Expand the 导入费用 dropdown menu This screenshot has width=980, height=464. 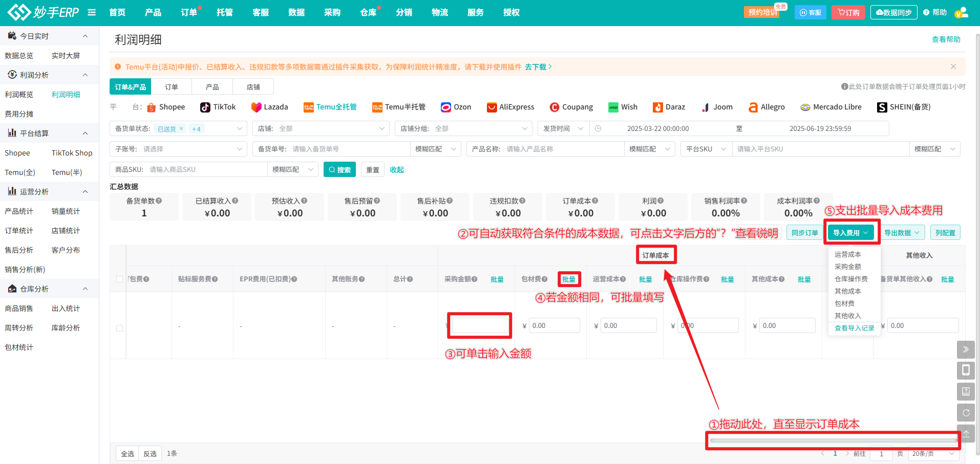[850, 232]
